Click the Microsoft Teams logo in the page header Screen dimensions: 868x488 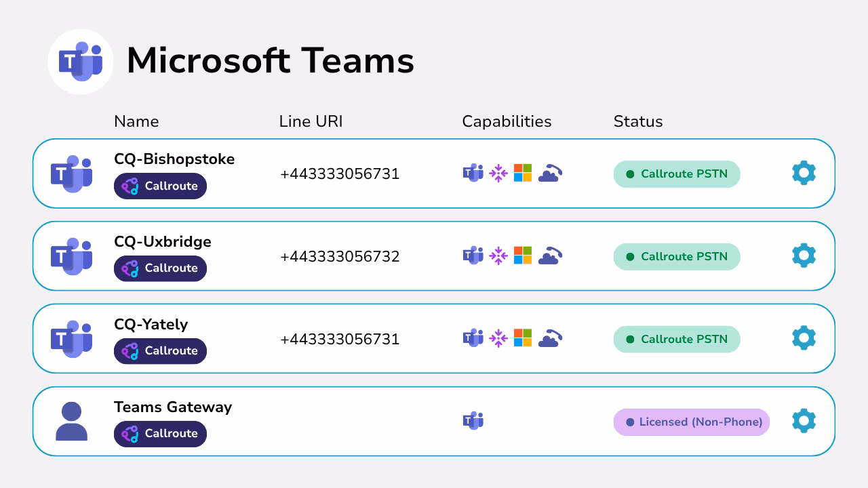80,61
